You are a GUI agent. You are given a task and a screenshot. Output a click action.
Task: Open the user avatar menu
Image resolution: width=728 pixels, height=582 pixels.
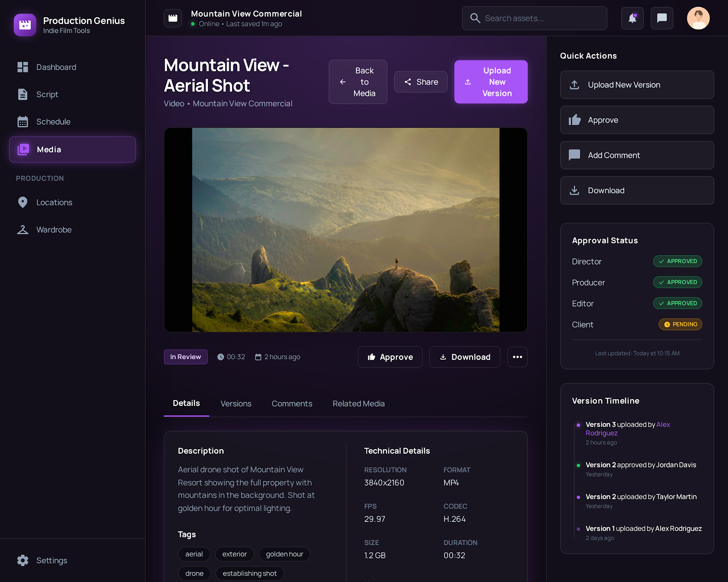698,18
